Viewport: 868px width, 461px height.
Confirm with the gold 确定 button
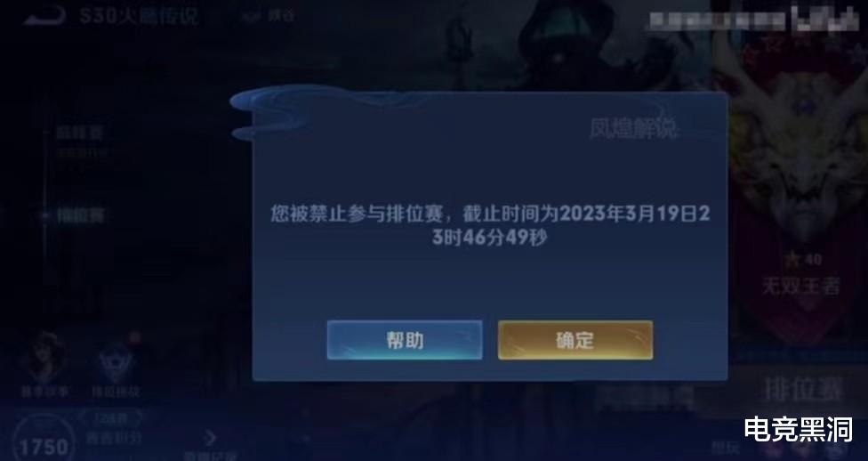click(x=575, y=340)
